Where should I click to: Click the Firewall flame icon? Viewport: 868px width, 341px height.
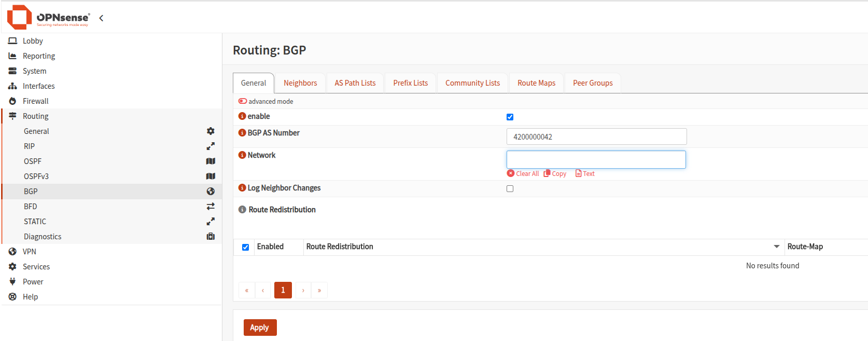click(x=12, y=101)
